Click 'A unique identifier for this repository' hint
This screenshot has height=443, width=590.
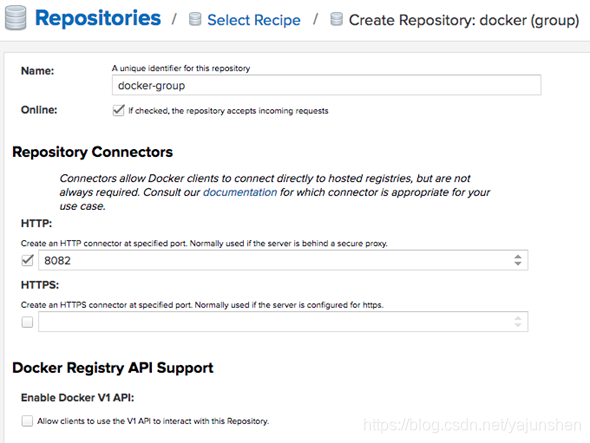pos(181,68)
